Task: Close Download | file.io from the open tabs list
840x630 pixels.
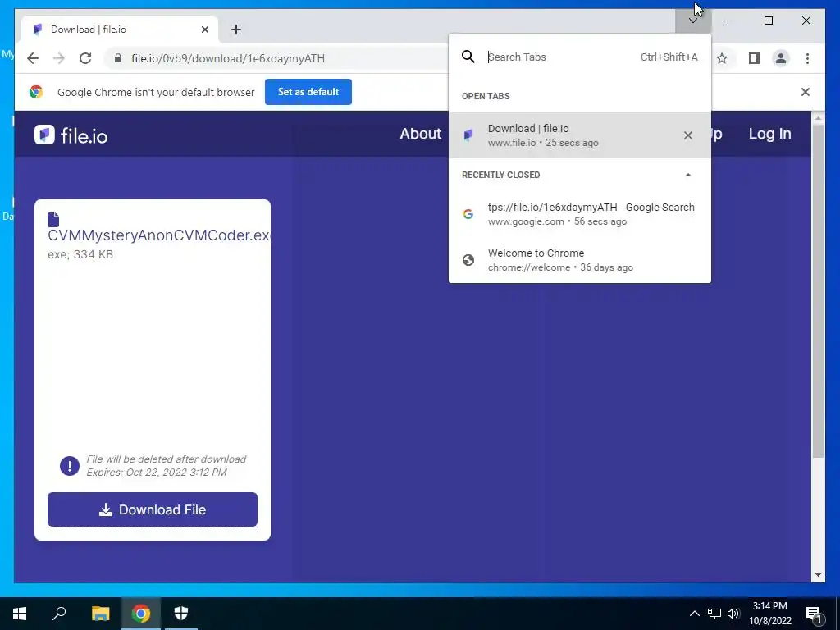Action: coord(688,135)
